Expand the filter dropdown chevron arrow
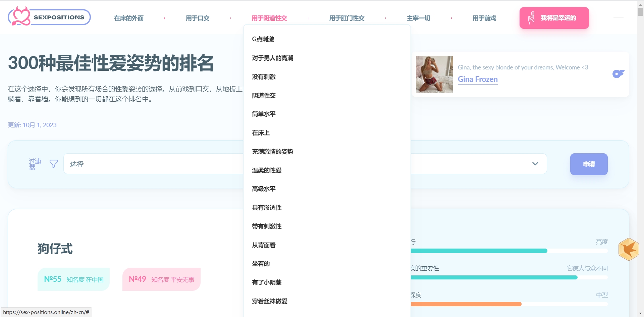Viewport: 644px width, 317px height. pos(535,164)
